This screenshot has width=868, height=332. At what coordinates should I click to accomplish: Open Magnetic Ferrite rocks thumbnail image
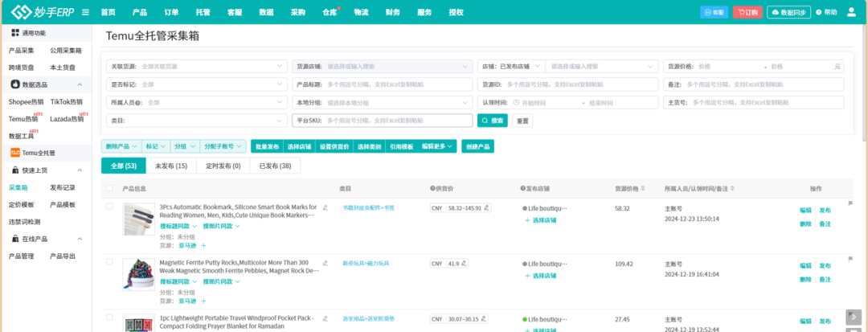point(138,274)
